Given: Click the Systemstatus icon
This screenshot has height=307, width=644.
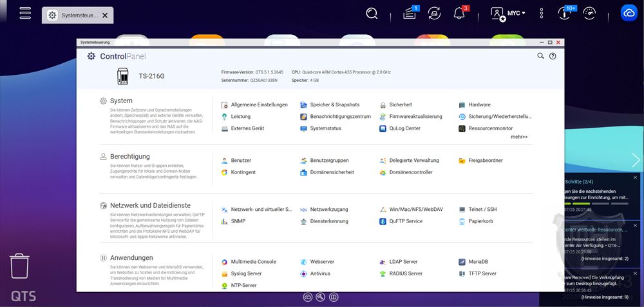Looking at the screenshot, I should 303,128.
